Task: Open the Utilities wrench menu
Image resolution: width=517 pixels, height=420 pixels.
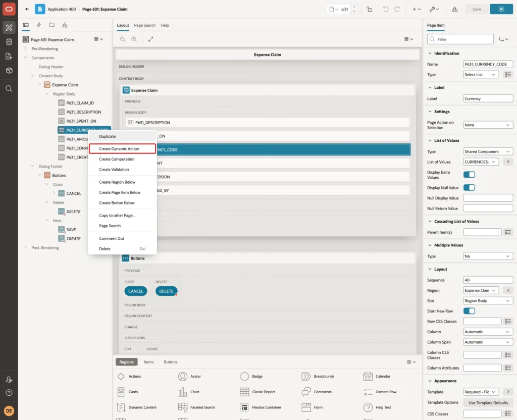Action: click(x=434, y=9)
